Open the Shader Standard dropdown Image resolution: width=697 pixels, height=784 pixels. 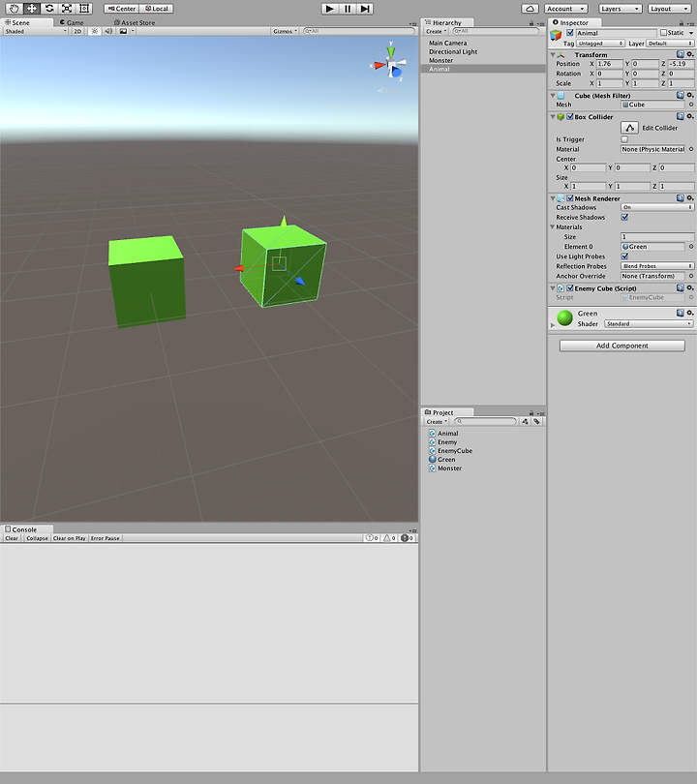click(x=649, y=324)
